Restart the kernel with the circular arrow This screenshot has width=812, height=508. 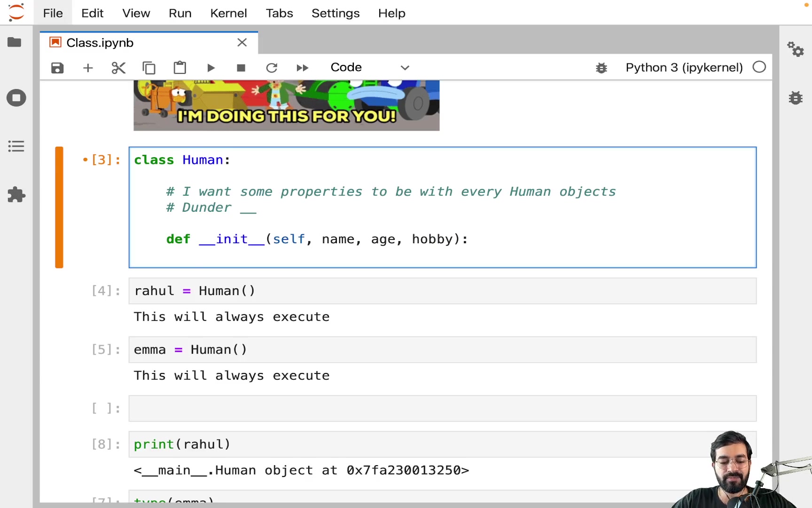point(272,68)
